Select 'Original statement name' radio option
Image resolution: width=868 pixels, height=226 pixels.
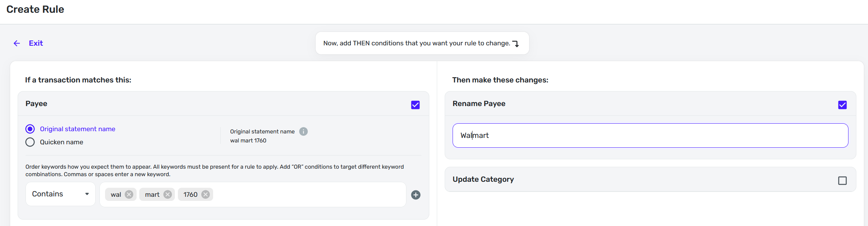pyautogui.click(x=30, y=129)
